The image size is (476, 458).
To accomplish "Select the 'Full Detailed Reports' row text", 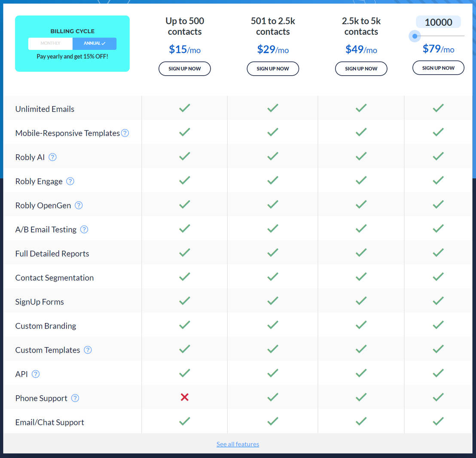I will [x=52, y=253].
